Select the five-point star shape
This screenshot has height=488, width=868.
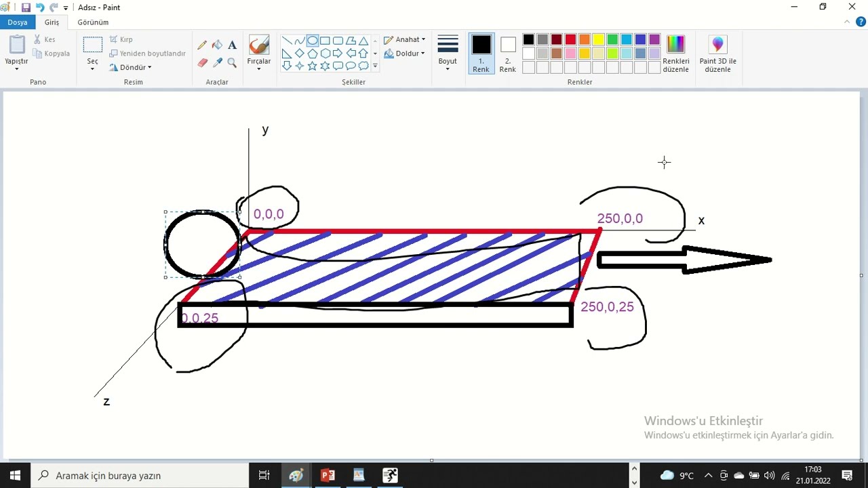312,66
